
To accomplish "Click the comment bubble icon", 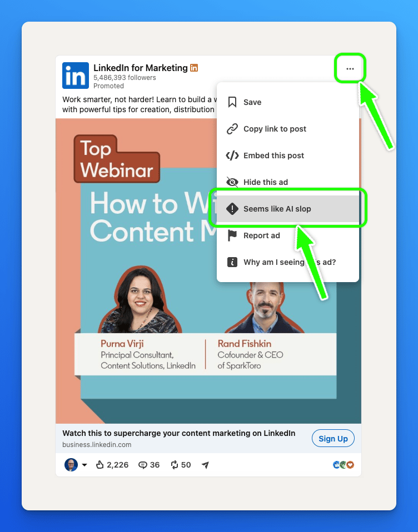I will coord(143,465).
